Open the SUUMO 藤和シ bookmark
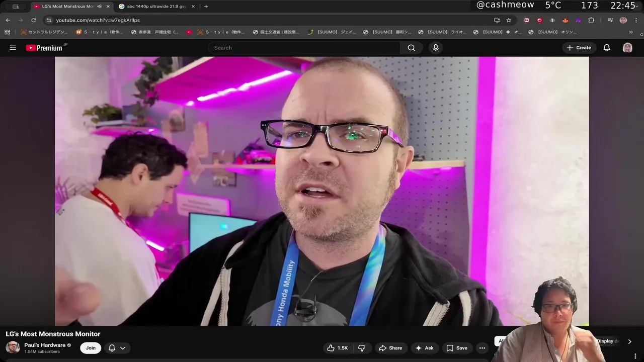 (x=387, y=32)
